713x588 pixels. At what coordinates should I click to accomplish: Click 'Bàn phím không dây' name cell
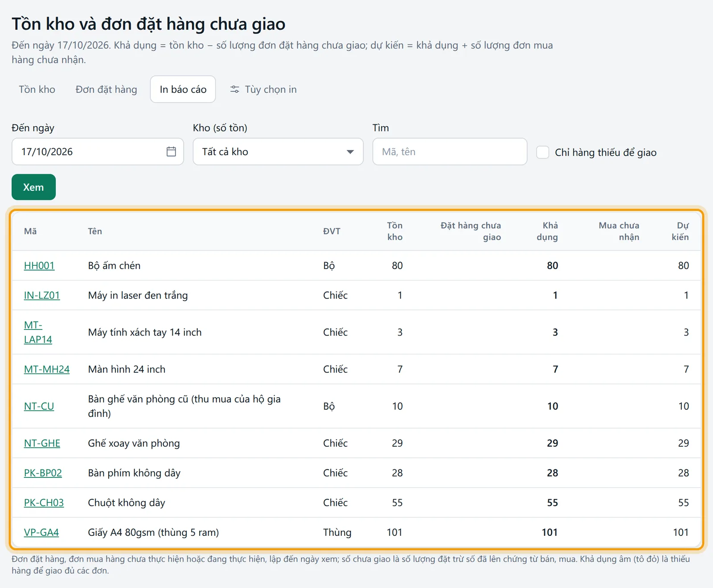(x=134, y=473)
